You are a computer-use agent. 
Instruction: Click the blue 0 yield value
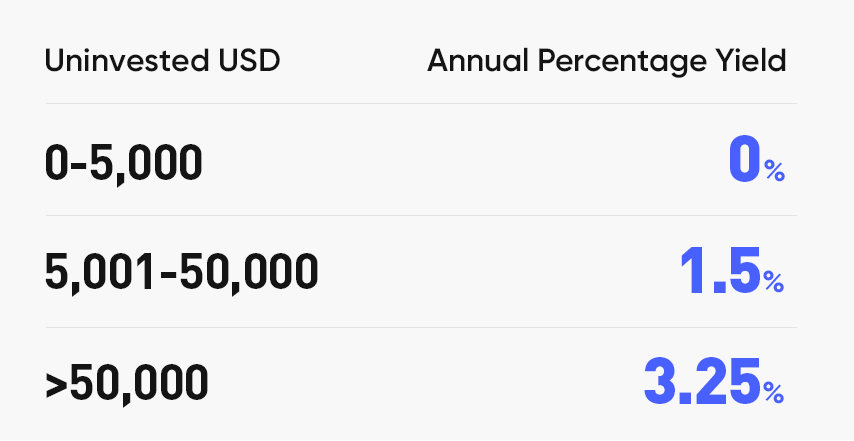(x=744, y=160)
